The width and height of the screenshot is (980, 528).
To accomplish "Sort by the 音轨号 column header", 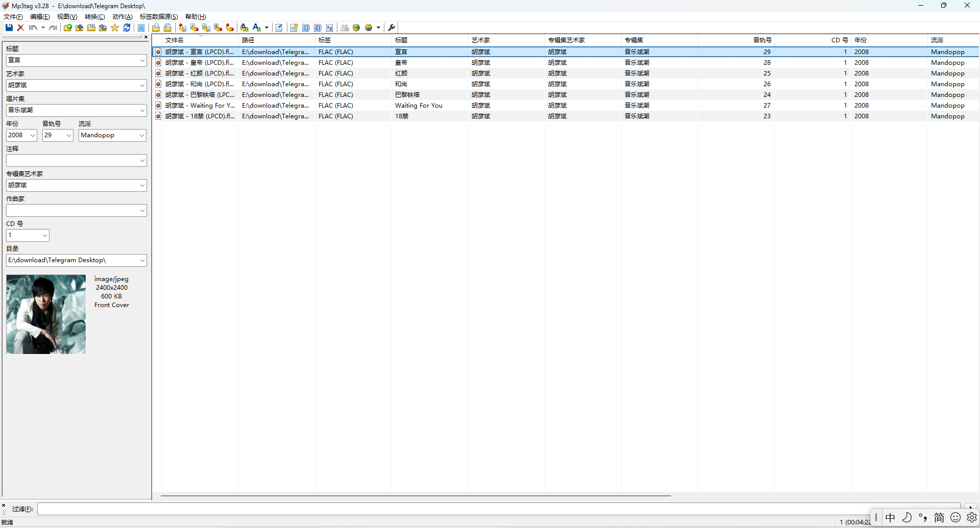I will click(x=736, y=40).
